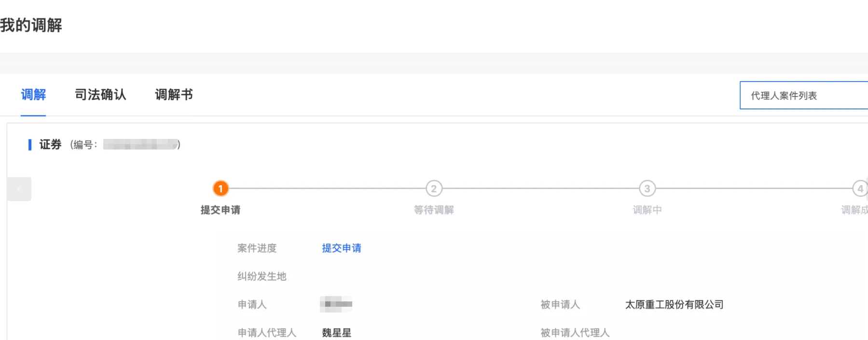This screenshot has height=340, width=868.
Task: Click the 太原重工股份有限公司 respondent name
Action: click(674, 304)
